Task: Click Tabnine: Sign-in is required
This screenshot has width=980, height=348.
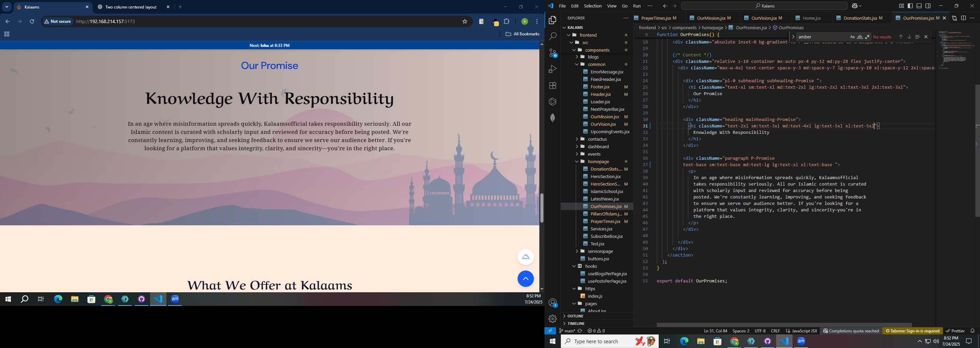Action: pos(912,331)
